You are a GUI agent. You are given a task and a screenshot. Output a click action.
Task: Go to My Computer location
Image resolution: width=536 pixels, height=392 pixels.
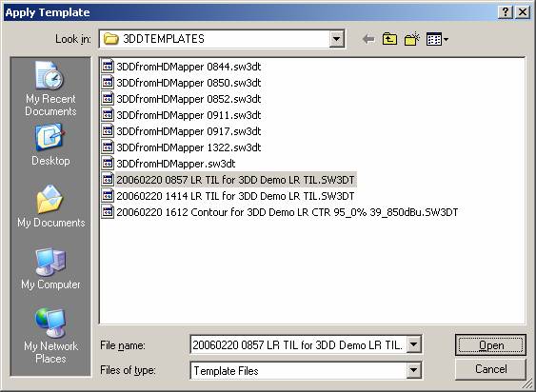(50, 269)
